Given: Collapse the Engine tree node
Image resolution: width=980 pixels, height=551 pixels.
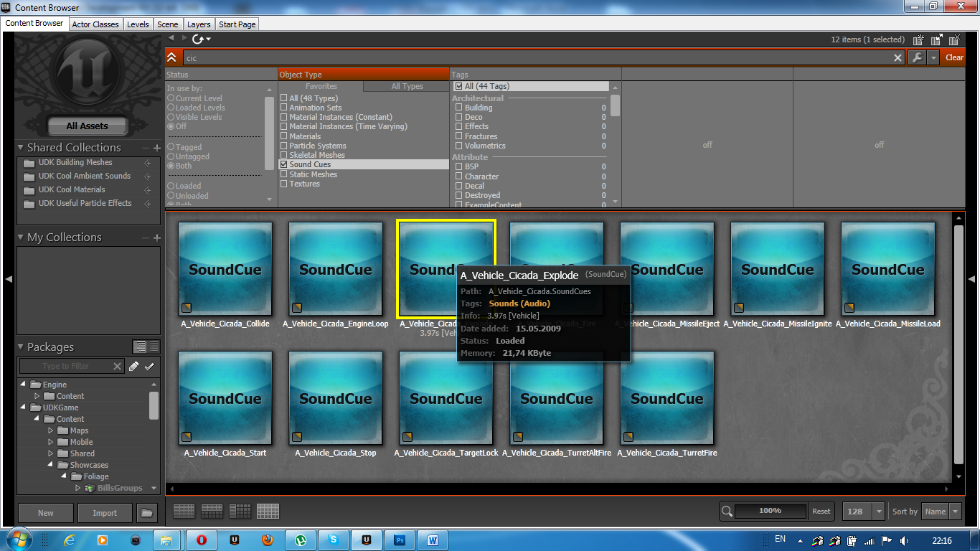Looking at the screenshot, I should pyautogui.click(x=23, y=385).
